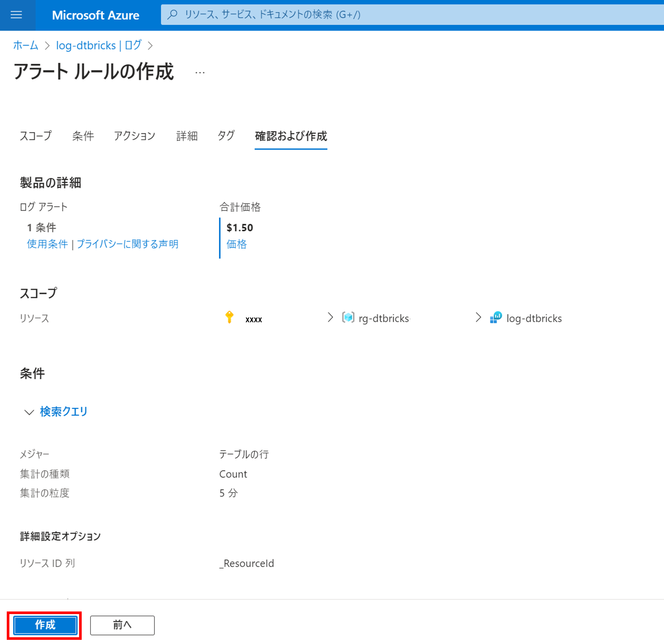Viewport: 664px width, 644px height.
Task: Switch to the スコープ tab
Action: pos(36,136)
